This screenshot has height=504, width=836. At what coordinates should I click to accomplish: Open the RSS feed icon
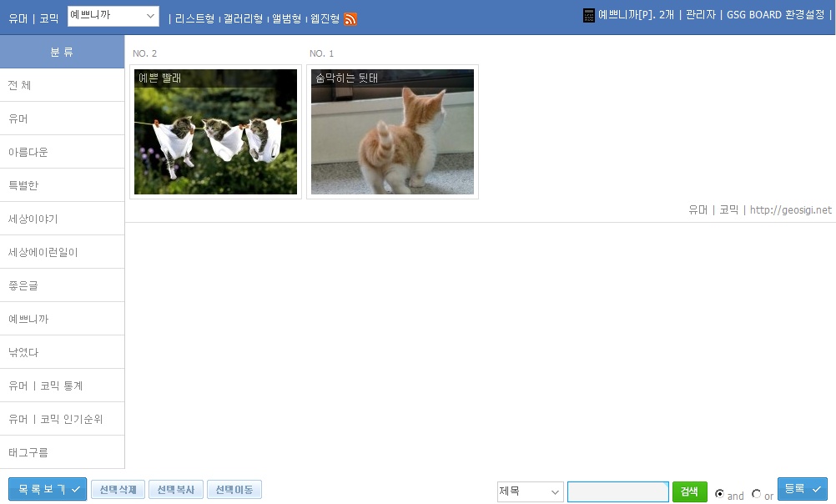[x=350, y=19]
